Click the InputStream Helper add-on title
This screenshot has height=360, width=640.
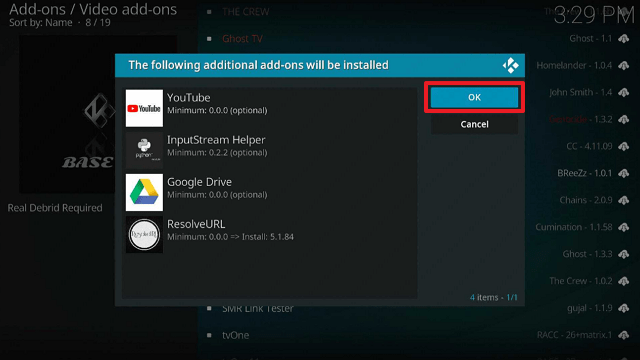pos(216,140)
